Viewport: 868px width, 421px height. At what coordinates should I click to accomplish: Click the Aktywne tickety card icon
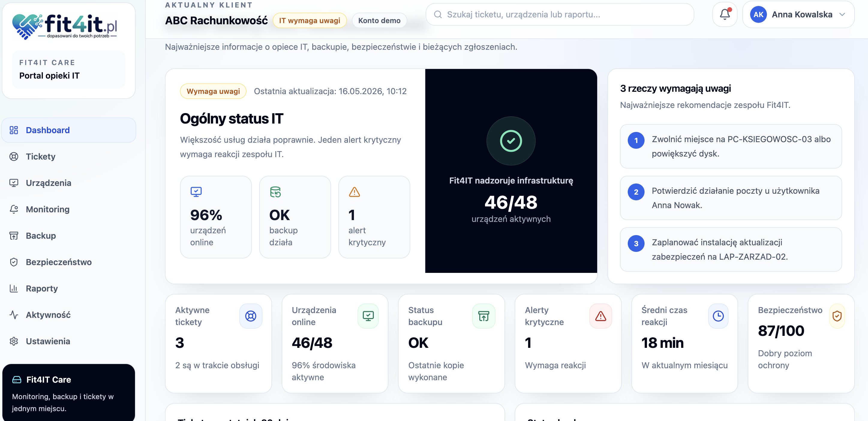tap(251, 316)
